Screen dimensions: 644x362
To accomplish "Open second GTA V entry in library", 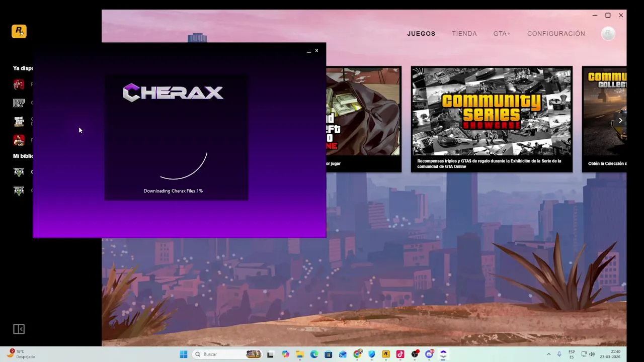I will (x=19, y=191).
